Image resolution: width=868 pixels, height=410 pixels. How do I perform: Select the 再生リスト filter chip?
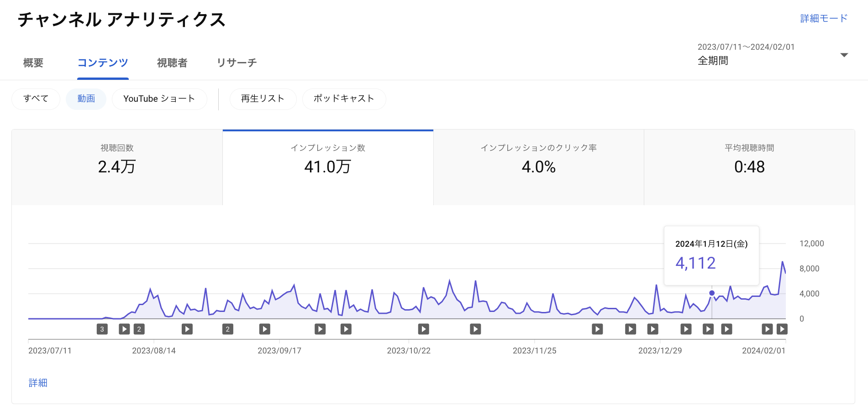pyautogui.click(x=263, y=99)
